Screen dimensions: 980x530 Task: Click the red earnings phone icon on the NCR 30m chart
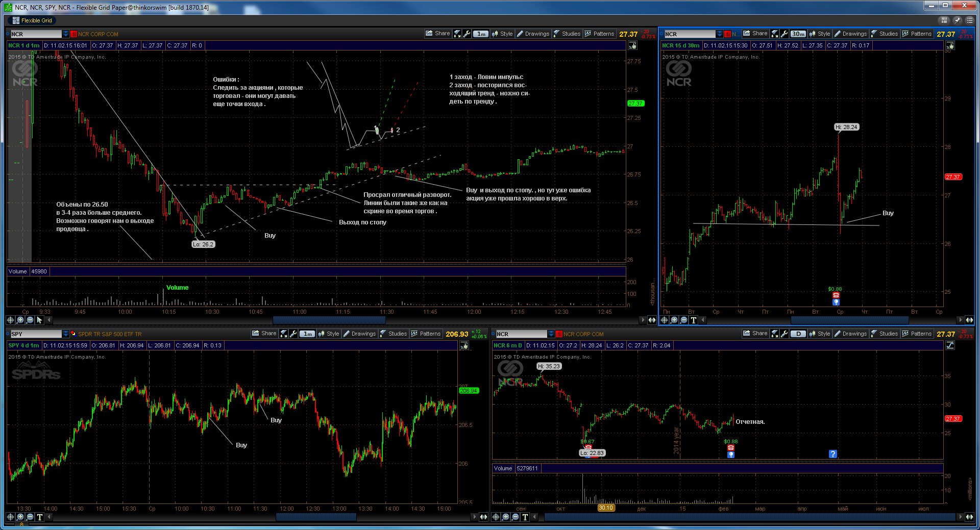pos(836,295)
